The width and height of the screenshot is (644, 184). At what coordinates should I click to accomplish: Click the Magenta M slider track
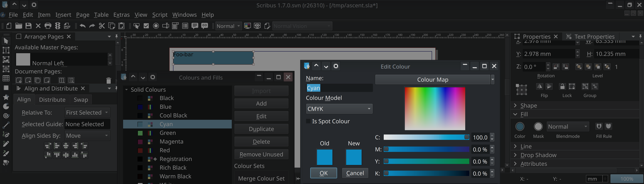click(x=427, y=149)
